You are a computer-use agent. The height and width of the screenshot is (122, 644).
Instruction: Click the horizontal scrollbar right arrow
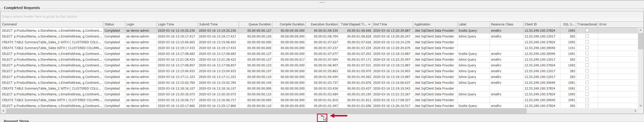coord(635,111)
